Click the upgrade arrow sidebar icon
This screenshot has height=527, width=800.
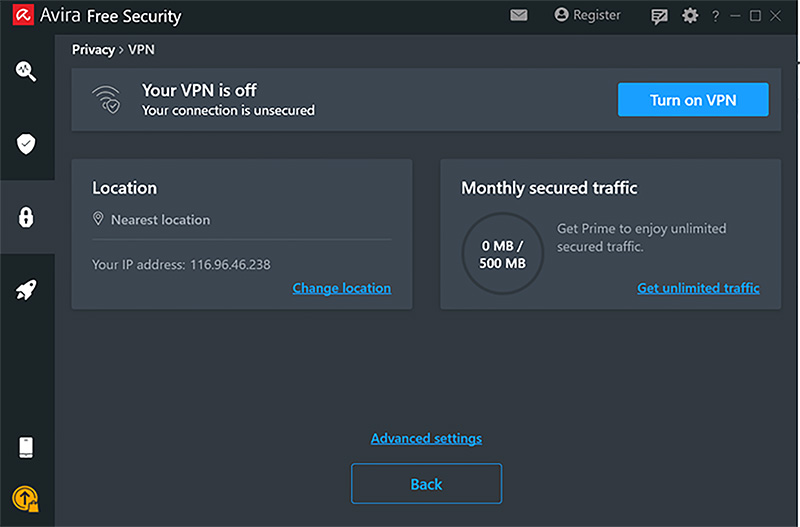[x=25, y=498]
